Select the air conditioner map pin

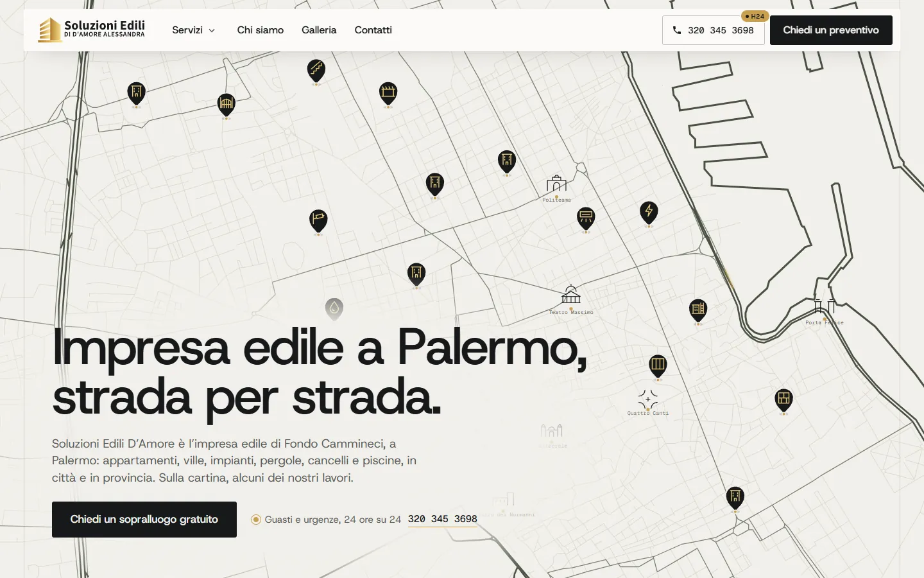[586, 218]
